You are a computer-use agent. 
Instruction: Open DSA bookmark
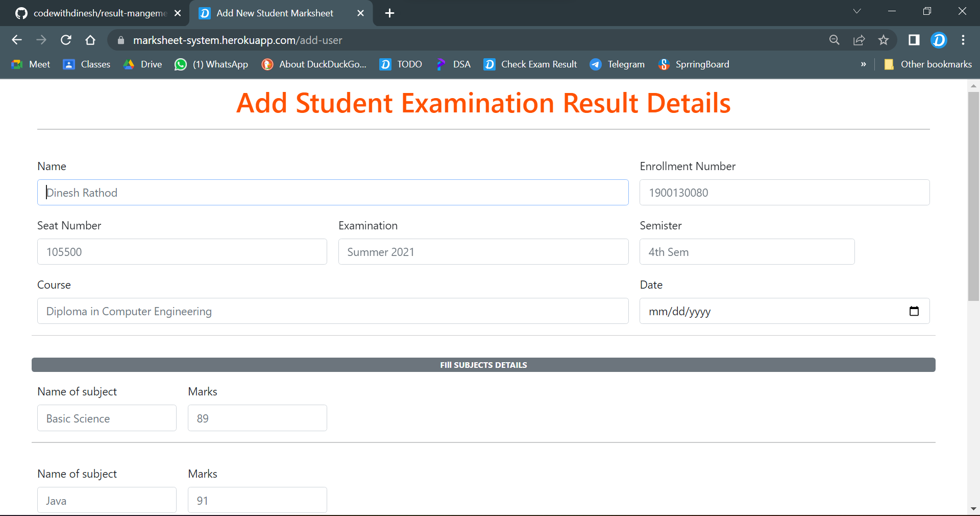[x=453, y=64]
